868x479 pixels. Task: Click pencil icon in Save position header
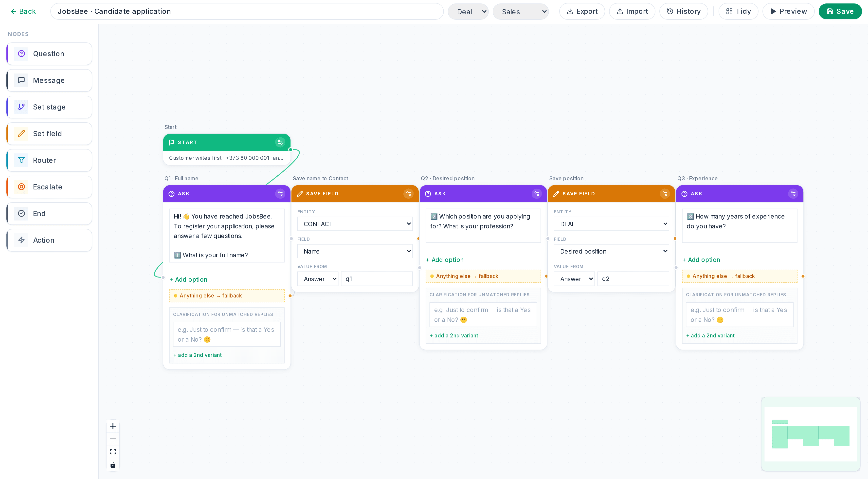point(556,193)
